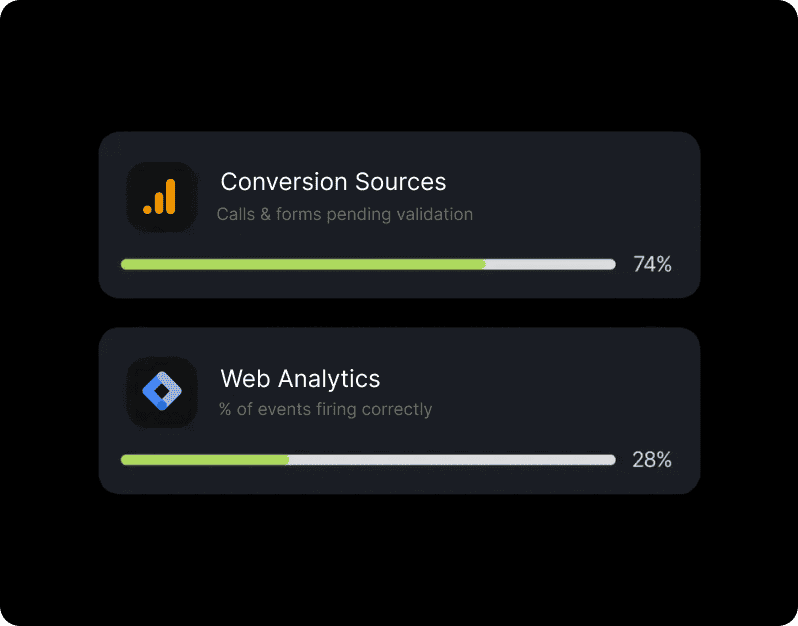
Task: Click where Conversion Sources green fill ends
Action: pos(485,264)
